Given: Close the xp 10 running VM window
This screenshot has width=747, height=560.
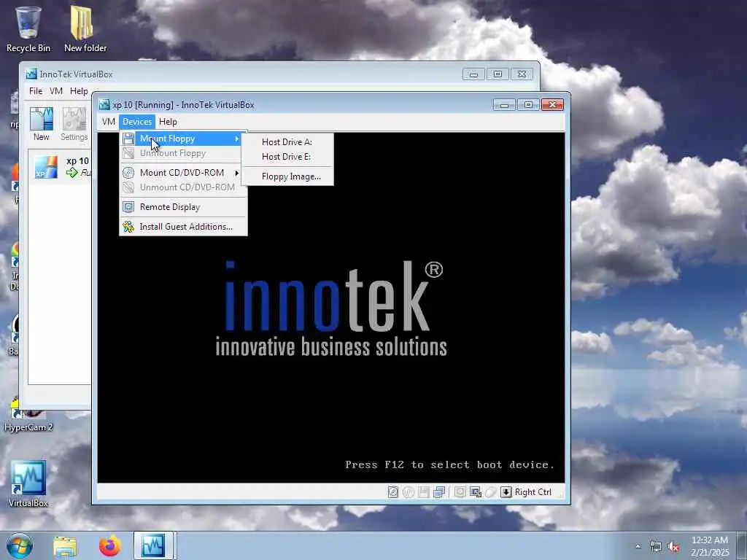Looking at the screenshot, I should tap(553, 104).
